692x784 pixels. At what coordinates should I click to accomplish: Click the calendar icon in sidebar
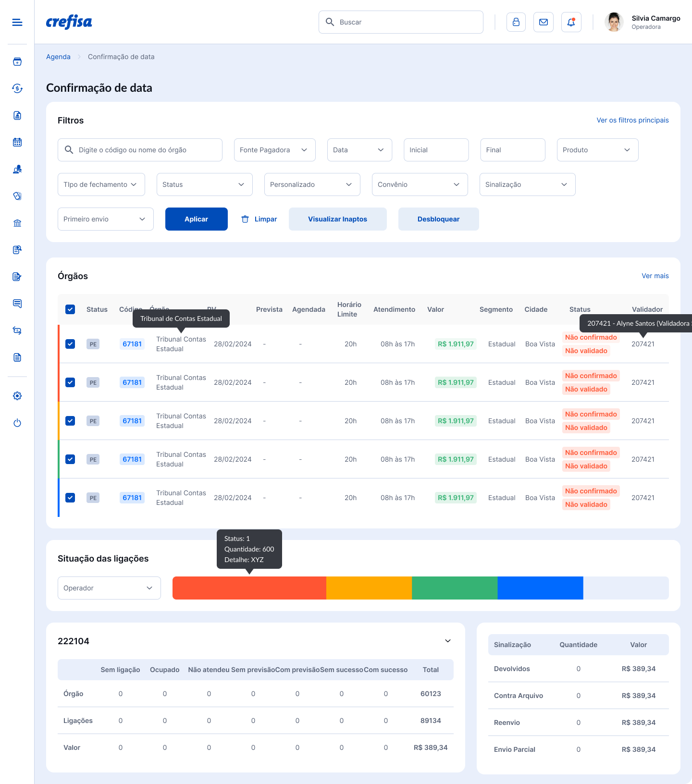(17, 142)
